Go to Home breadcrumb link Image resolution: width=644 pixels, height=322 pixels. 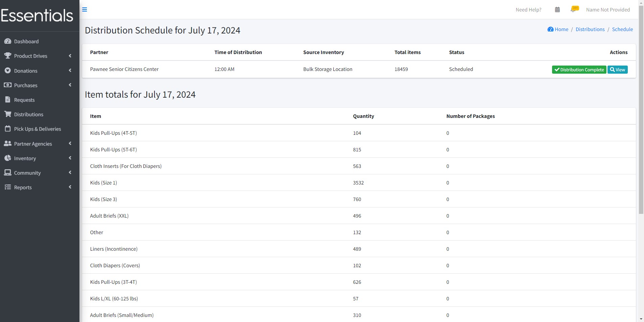point(562,29)
